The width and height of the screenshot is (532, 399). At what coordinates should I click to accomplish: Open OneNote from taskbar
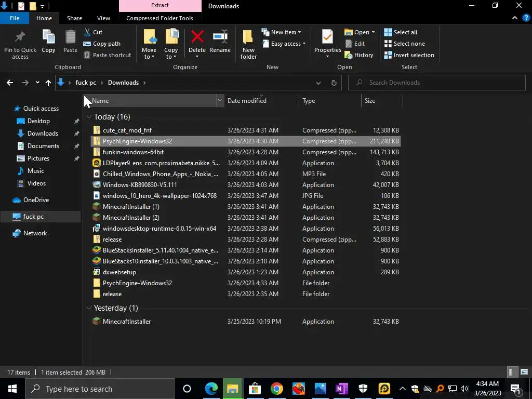pyautogui.click(x=341, y=389)
